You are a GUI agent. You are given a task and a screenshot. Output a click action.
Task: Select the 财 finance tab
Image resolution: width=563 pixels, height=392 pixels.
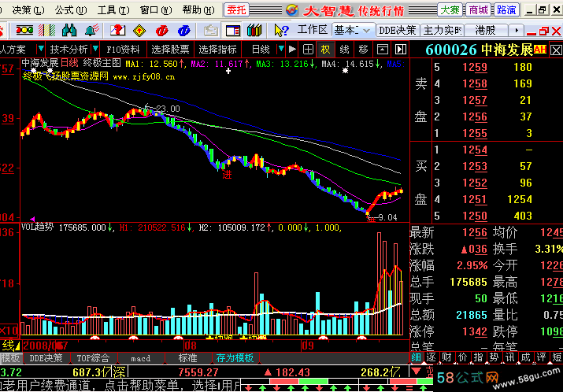pyautogui.click(x=447, y=357)
